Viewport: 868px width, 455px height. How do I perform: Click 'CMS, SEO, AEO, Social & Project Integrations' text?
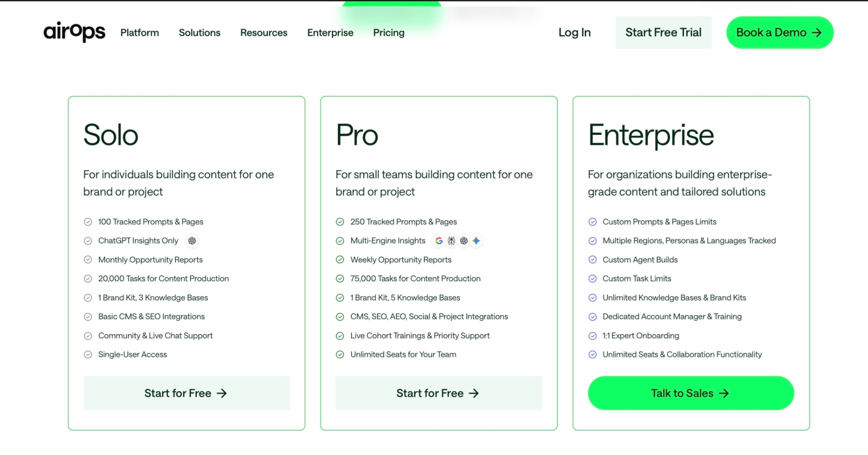tap(429, 317)
